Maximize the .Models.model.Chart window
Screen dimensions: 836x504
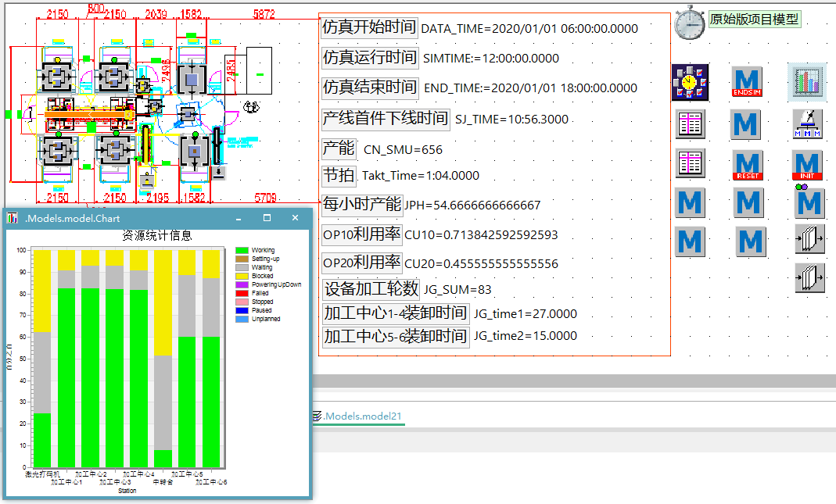click(x=267, y=218)
